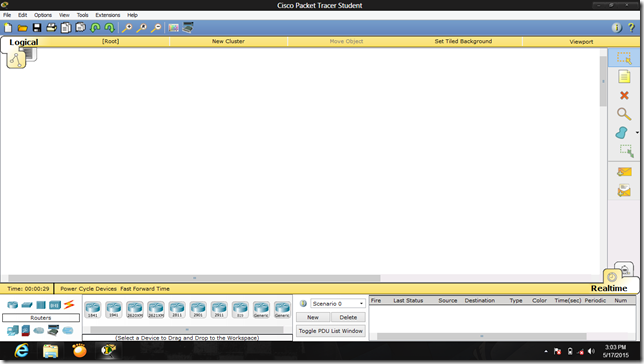Pick the 2811 router

(x=177, y=310)
